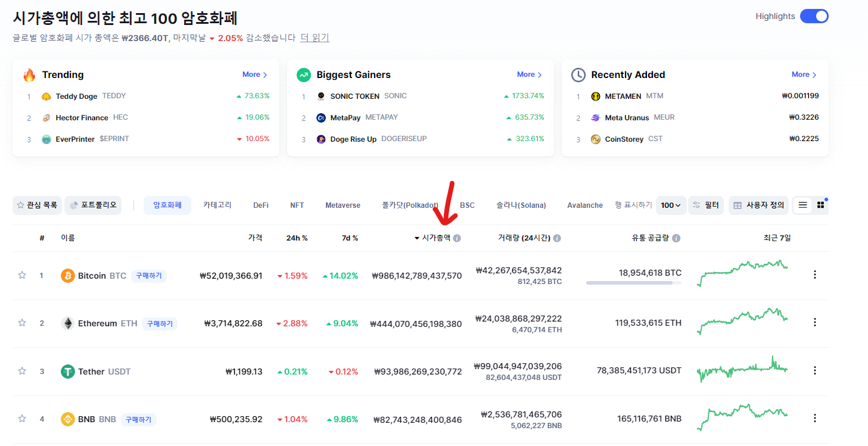Screen dimensions: 868x446
Task: Sort by the 이름 column header
Action: coord(68,238)
